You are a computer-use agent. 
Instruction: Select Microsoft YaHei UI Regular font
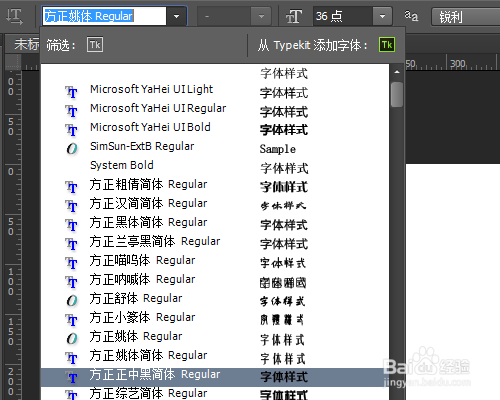pyautogui.click(x=215, y=108)
